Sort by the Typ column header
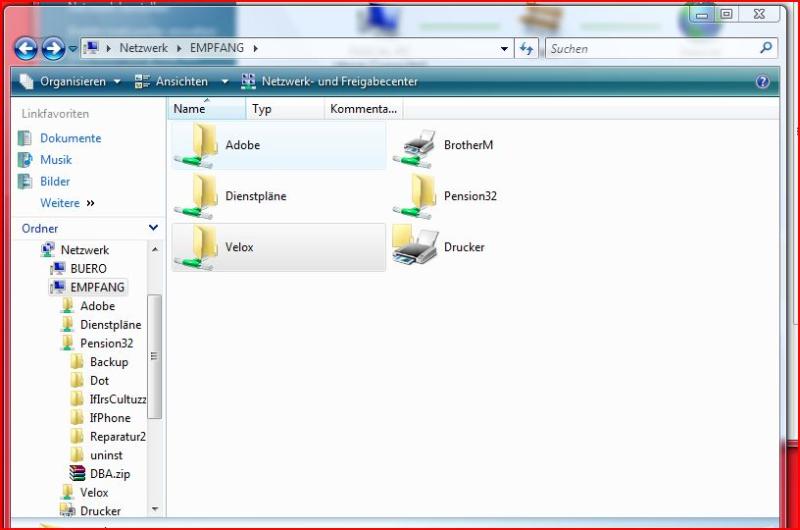 [262, 109]
